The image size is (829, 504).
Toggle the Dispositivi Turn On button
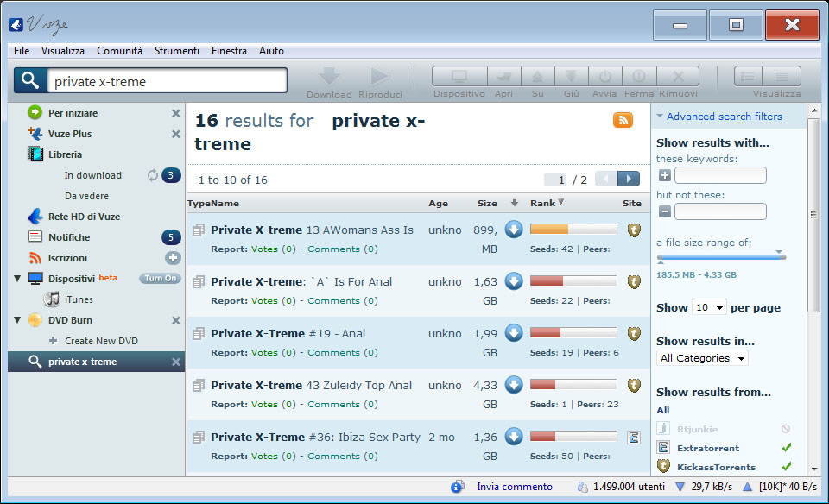(x=161, y=279)
